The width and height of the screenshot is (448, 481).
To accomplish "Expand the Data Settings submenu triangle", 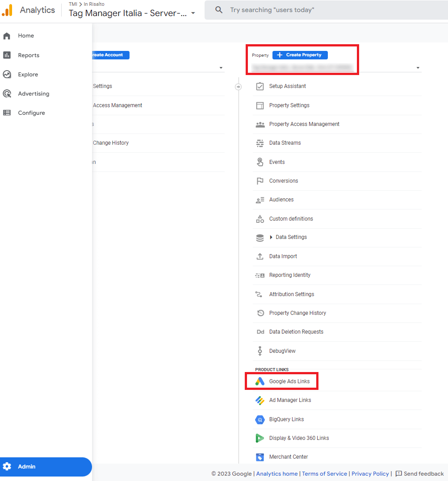I will click(271, 237).
